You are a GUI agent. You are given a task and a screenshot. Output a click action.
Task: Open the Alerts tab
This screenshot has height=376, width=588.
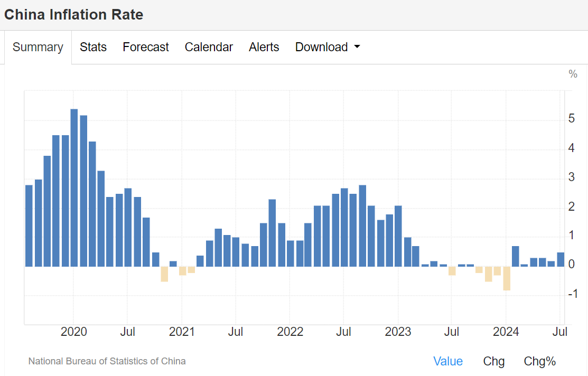(x=264, y=47)
